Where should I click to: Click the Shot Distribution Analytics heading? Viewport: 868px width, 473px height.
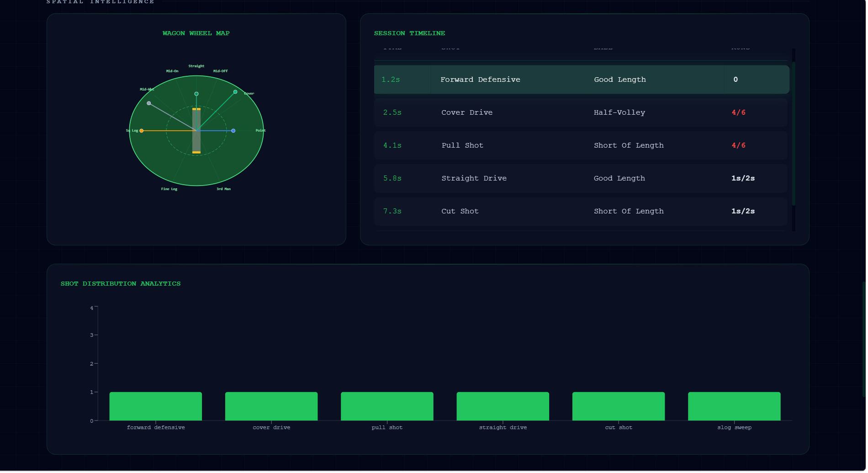(x=121, y=284)
